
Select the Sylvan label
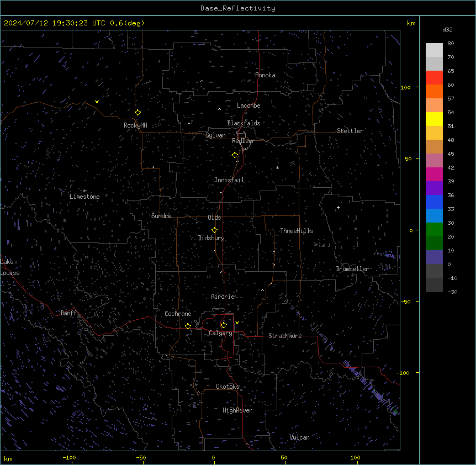tap(215, 135)
